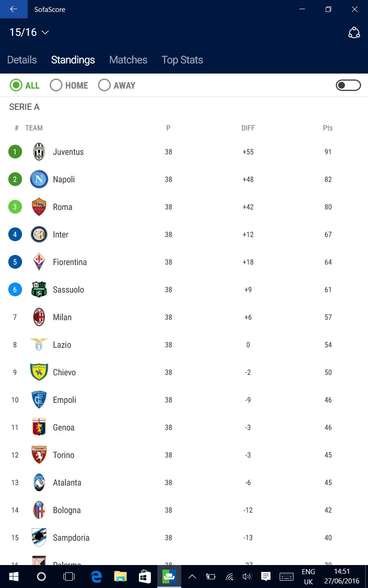Click the Napoli club logo

(39, 179)
